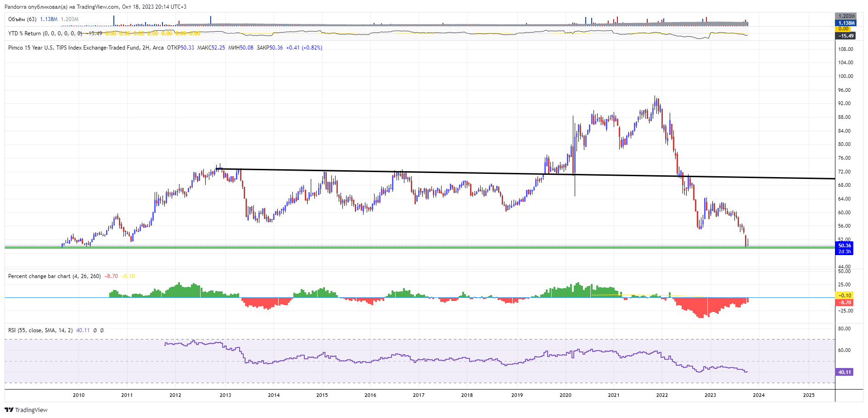The width and height of the screenshot is (868, 418).
Task: Click the 44.00 price axis label
Action: 844,267
